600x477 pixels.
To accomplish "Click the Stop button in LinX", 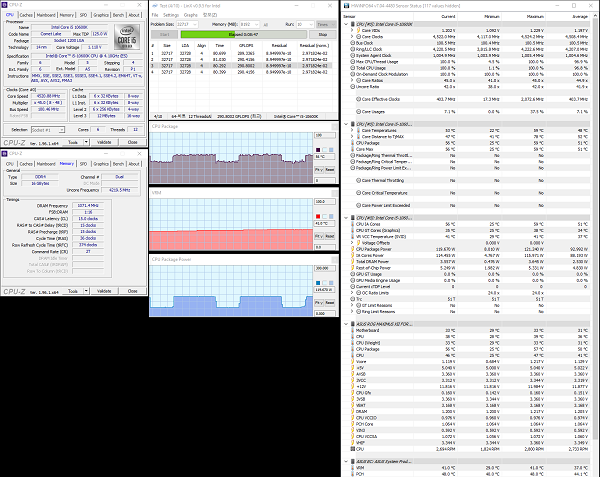I will (x=323, y=34).
